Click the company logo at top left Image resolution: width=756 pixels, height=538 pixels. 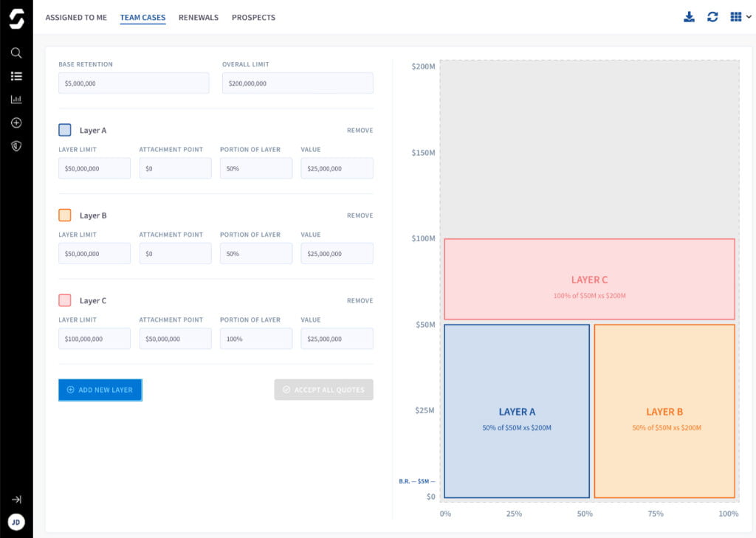pyautogui.click(x=16, y=18)
